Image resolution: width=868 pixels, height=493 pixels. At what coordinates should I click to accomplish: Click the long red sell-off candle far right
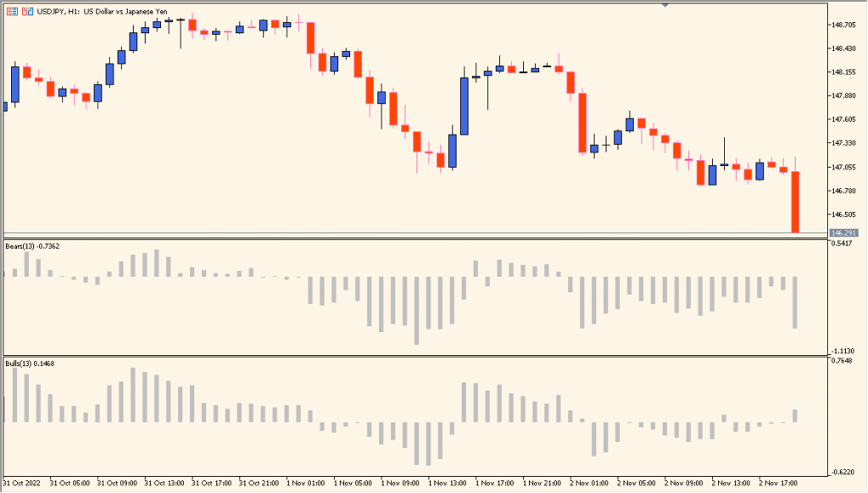pyautogui.click(x=795, y=199)
